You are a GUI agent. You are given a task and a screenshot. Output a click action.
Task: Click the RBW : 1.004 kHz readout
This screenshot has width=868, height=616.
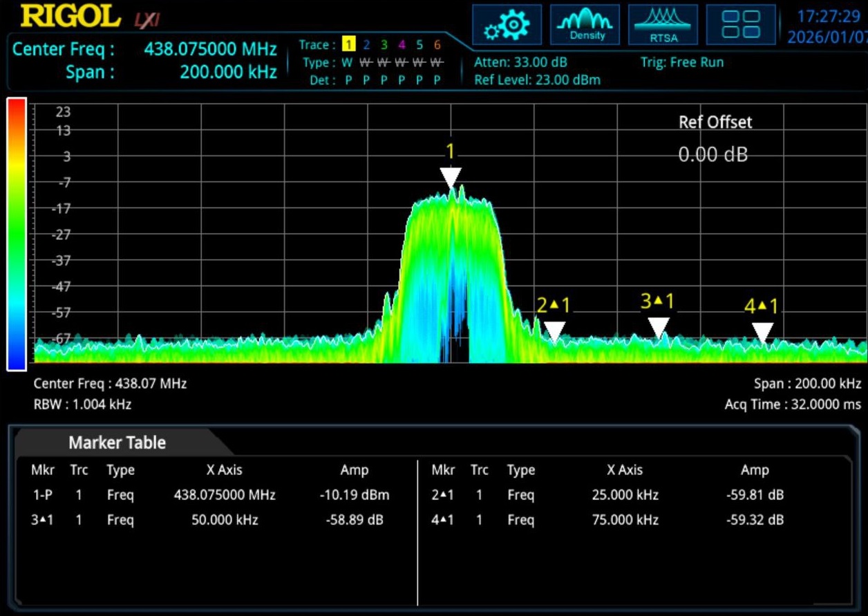(82, 404)
